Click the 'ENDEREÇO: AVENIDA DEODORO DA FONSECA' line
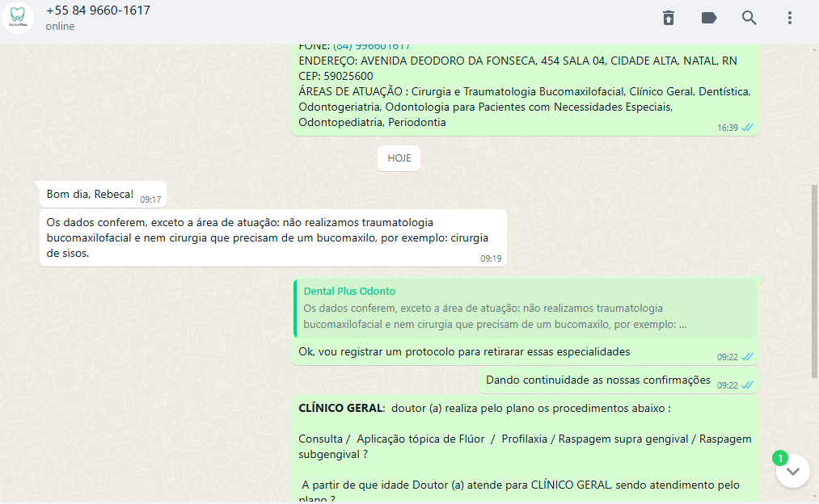Screen dimensions: 819x504 pyautogui.click(x=517, y=61)
